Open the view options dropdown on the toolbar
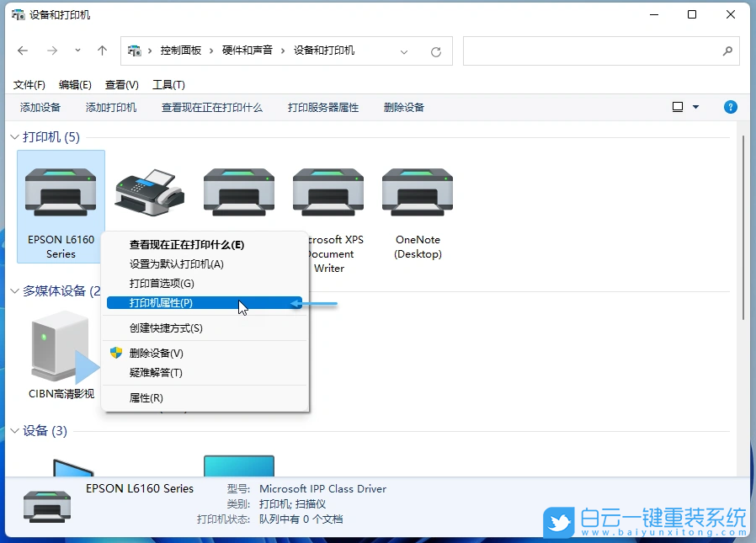Viewport: 756px width, 543px height. [x=694, y=107]
